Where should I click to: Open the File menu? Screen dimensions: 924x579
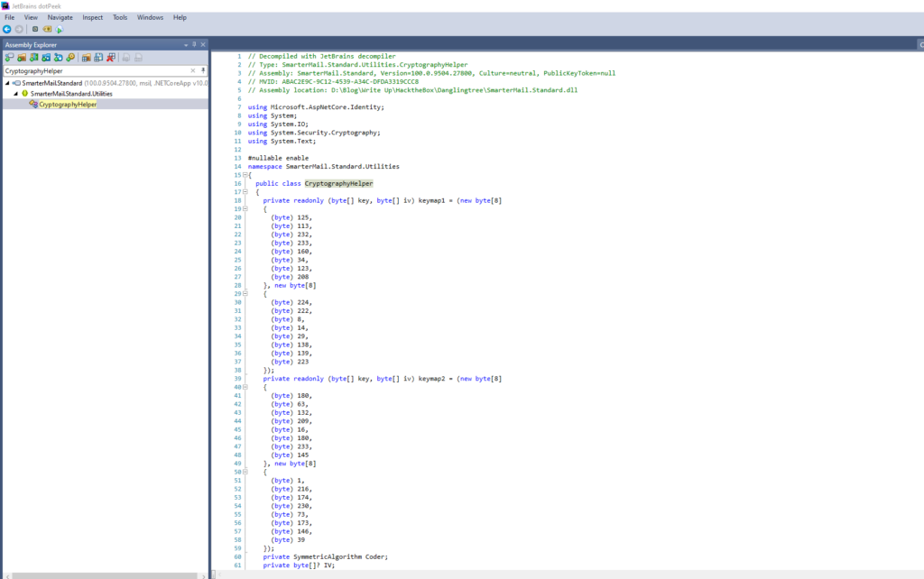9,18
